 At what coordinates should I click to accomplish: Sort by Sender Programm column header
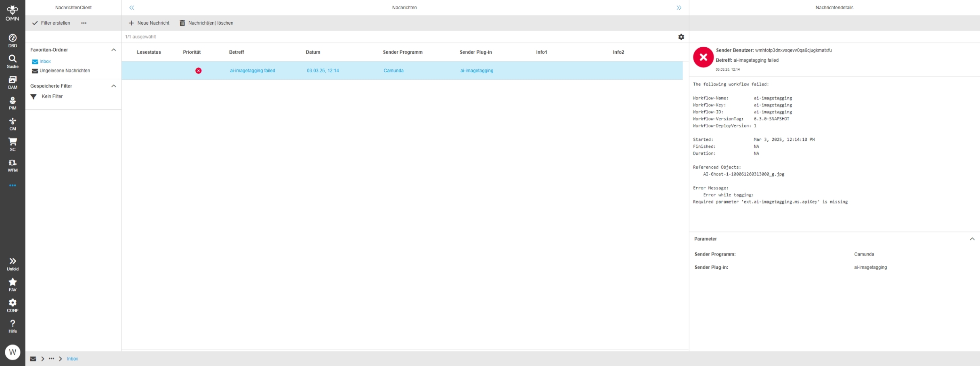point(403,52)
